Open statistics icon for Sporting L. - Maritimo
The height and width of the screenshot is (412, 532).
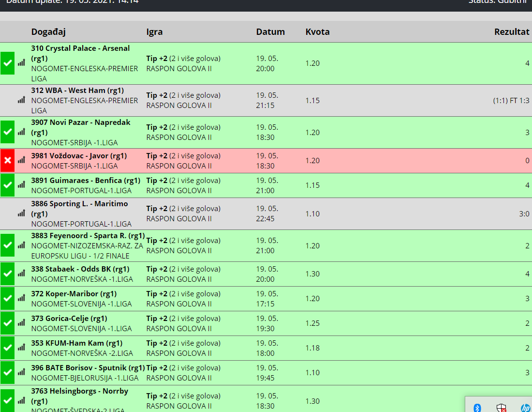click(21, 214)
